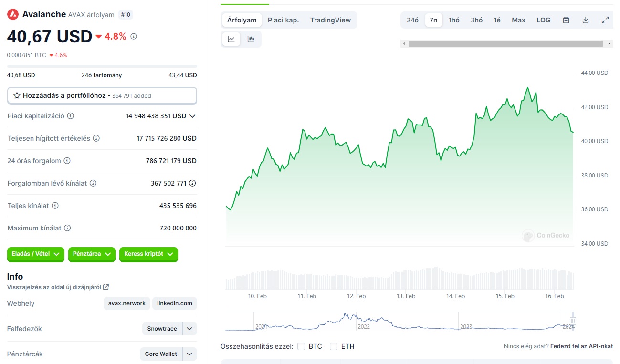
Task: Expand chart to fullscreen
Action: pos(605,20)
